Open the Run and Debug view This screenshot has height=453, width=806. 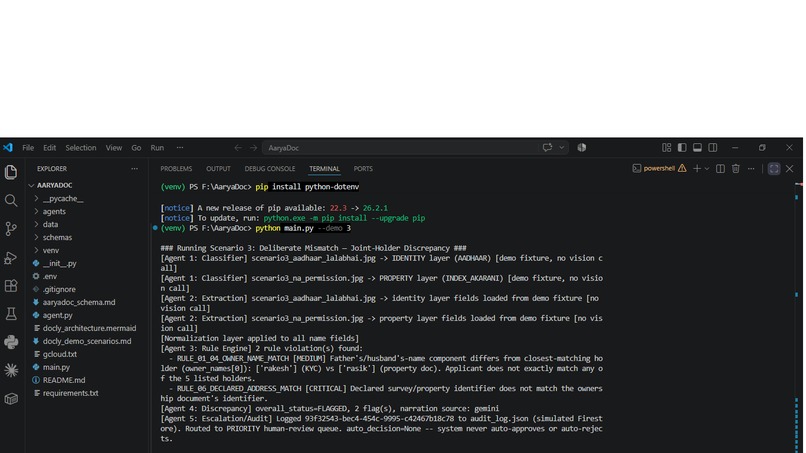click(11, 258)
